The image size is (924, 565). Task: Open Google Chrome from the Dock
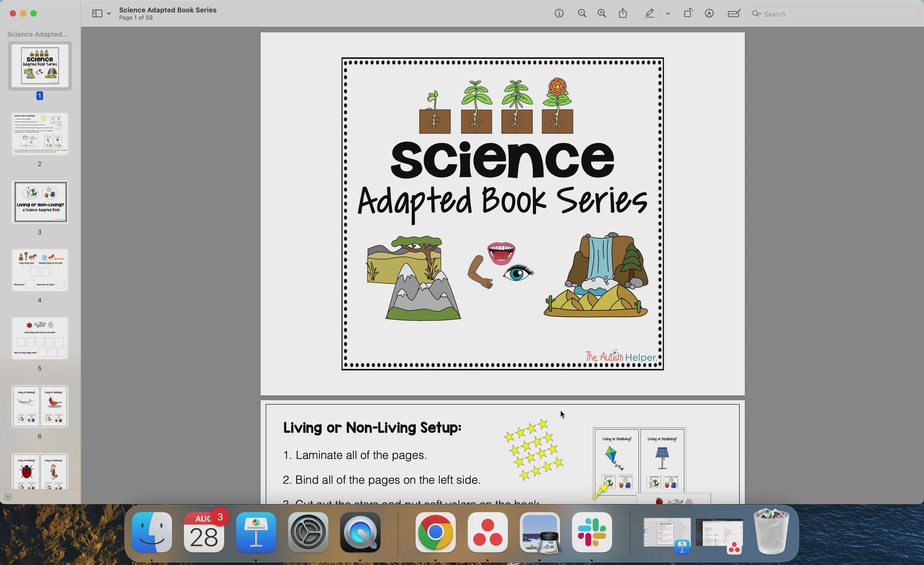pyautogui.click(x=435, y=532)
